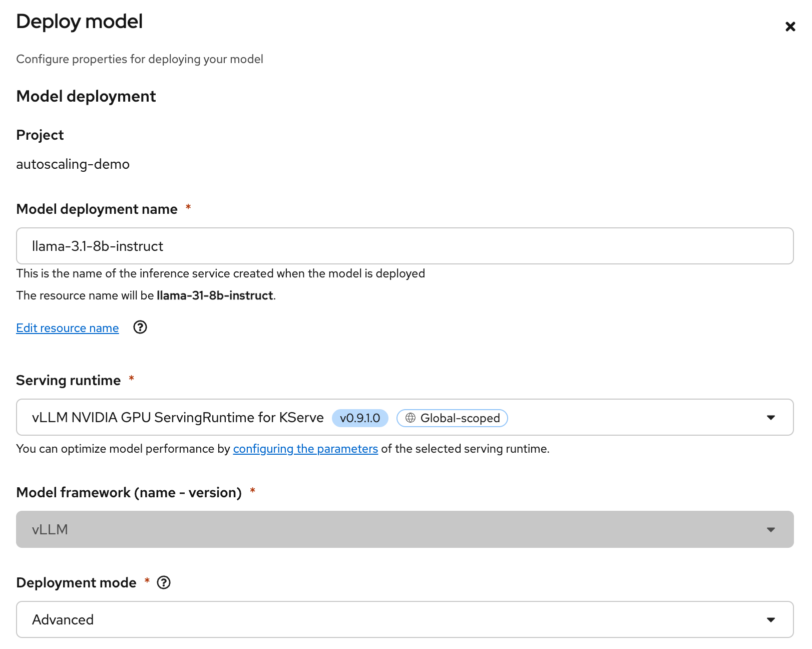Select the greyed-out vLLM framework text
Image resolution: width=812 pixels, height=649 pixels.
click(x=50, y=530)
